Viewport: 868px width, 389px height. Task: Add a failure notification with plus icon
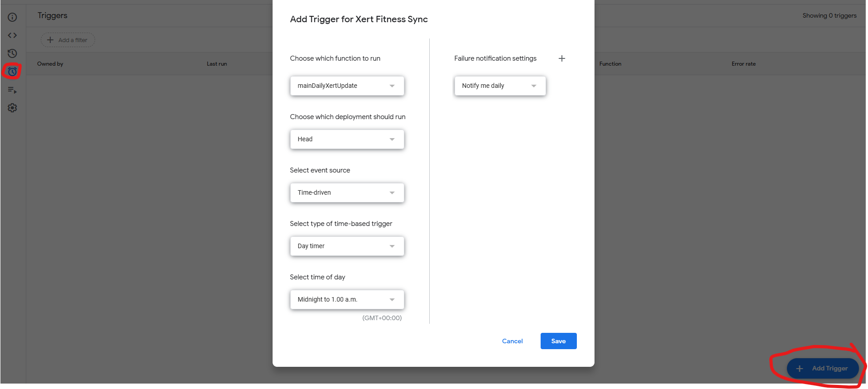(x=562, y=58)
